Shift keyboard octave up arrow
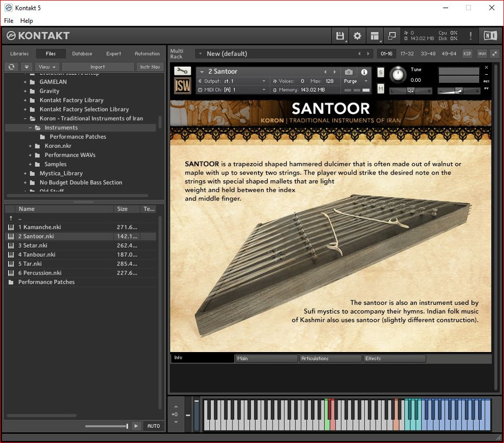The width and height of the screenshot is (504, 443). (x=176, y=406)
